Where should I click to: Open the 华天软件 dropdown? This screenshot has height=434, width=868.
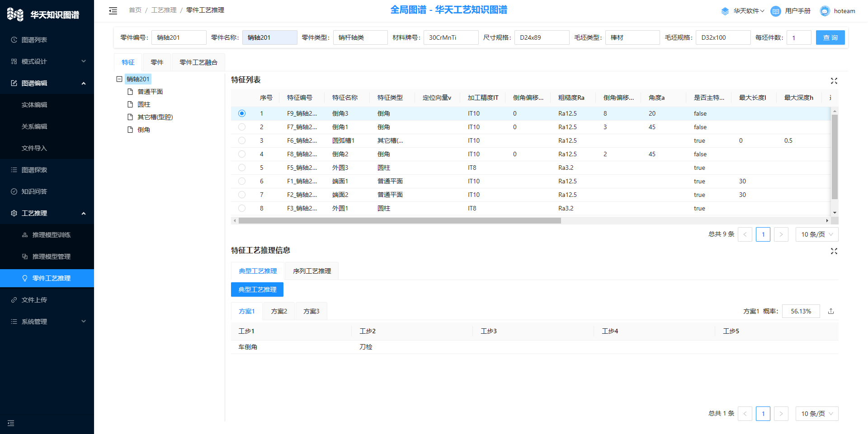pos(748,11)
